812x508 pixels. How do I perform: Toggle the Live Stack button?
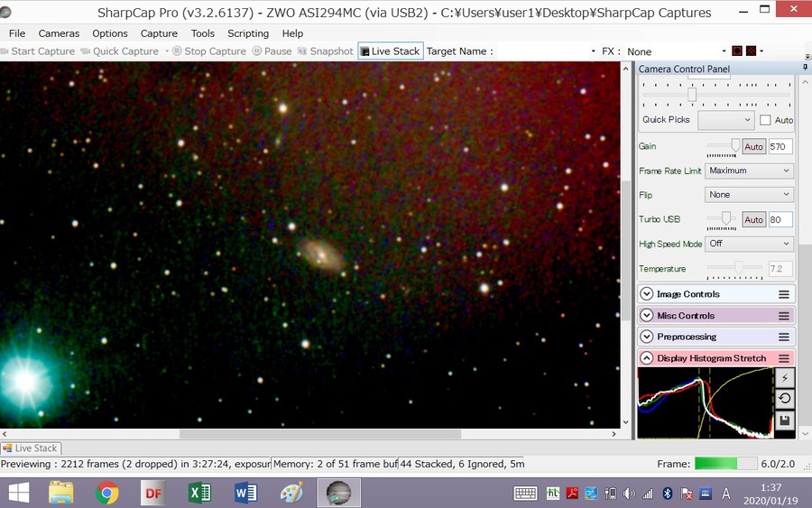[x=391, y=51]
